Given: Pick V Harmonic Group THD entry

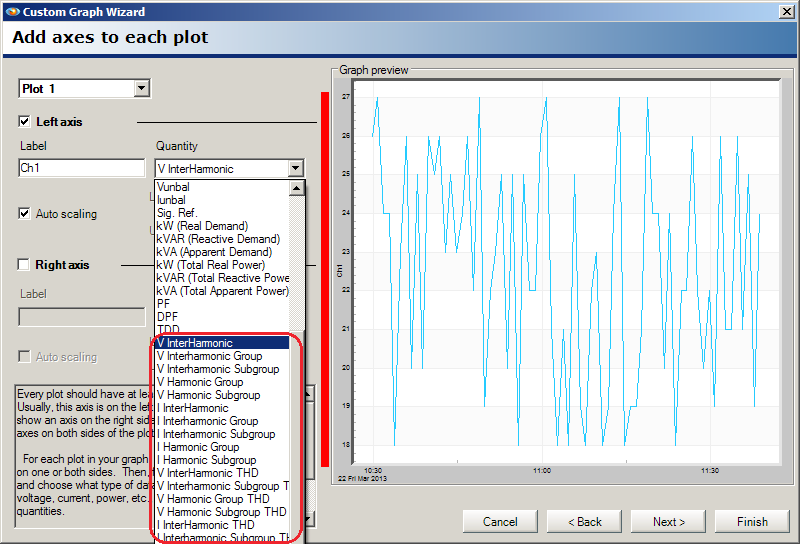Looking at the screenshot, I should coord(222,499).
